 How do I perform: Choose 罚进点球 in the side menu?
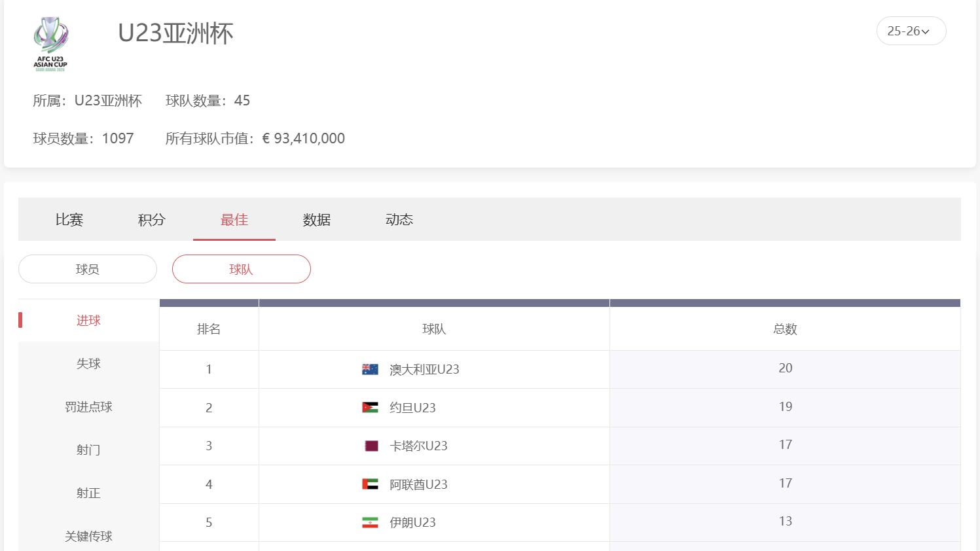tap(88, 406)
